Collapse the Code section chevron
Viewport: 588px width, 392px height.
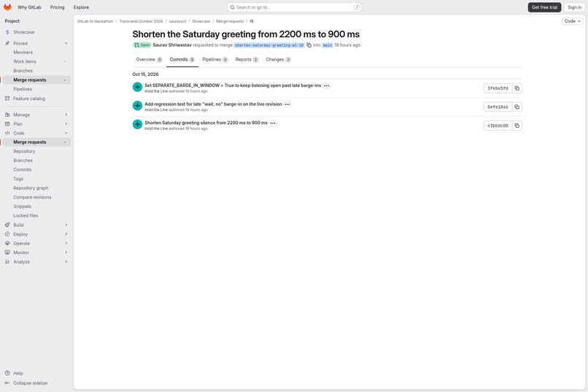66,133
